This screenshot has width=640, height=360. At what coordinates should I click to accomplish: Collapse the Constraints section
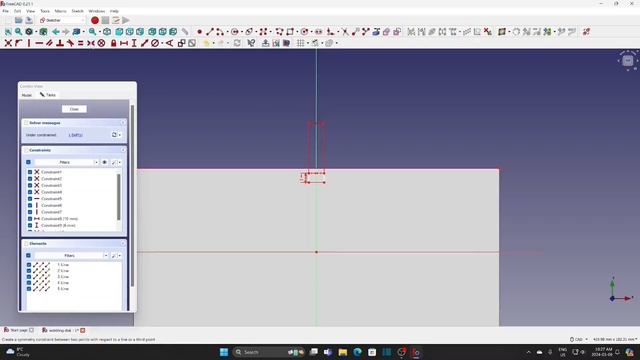pos(123,151)
